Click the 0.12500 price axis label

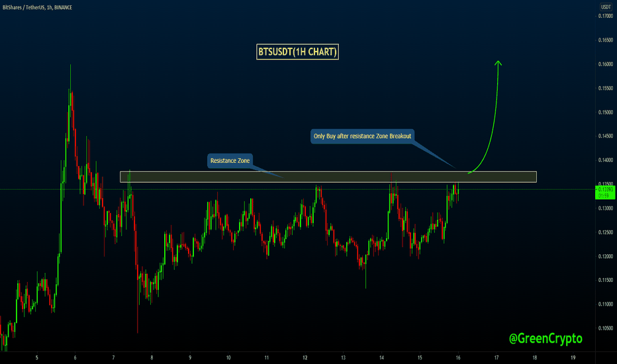click(606, 232)
